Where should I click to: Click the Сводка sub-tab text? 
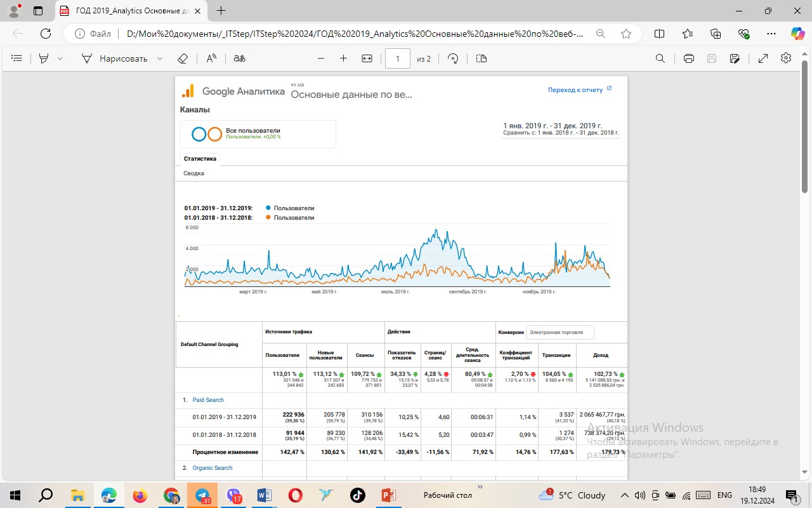[193, 173]
